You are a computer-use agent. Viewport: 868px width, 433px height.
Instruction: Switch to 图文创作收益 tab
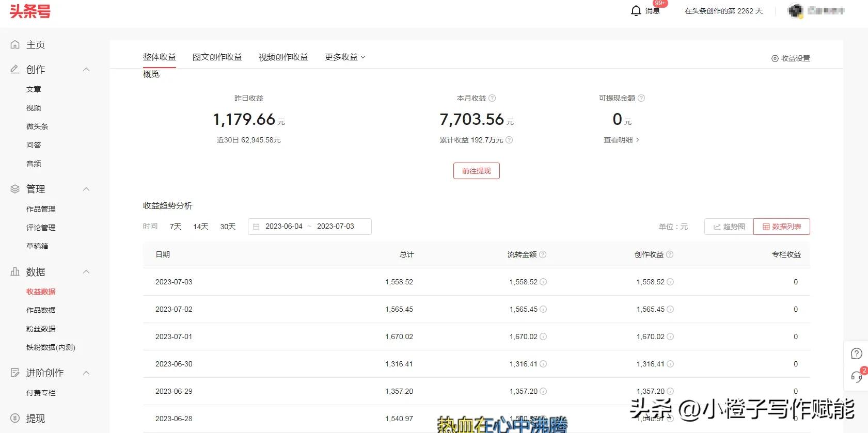pyautogui.click(x=217, y=57)
